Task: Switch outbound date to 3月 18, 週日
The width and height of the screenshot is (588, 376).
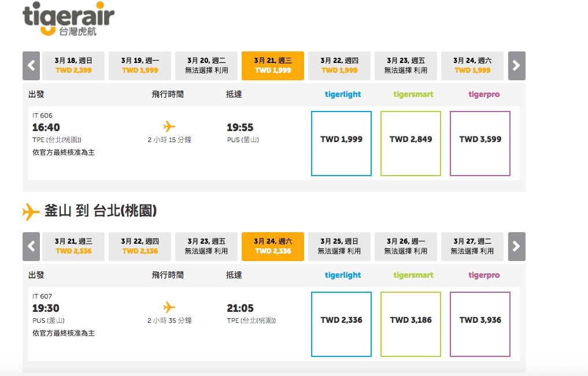Action: [73, 66]
